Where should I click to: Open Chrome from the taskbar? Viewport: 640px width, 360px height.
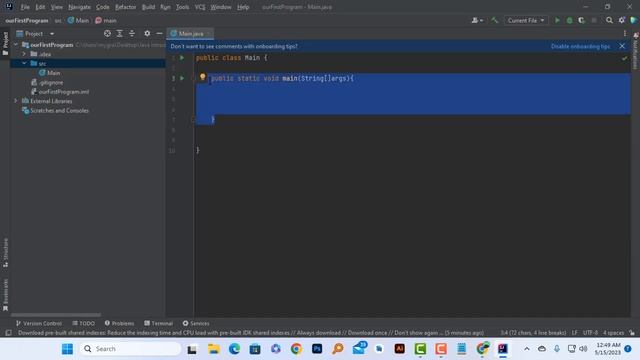point(296,349)
